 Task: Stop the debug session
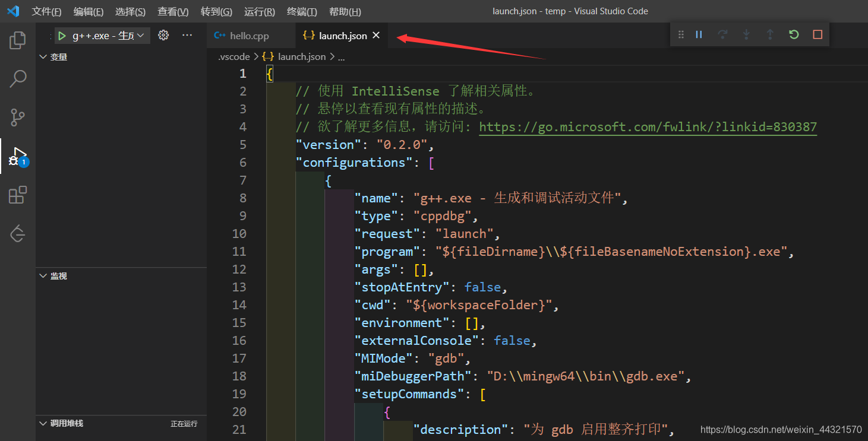click(818, 34)
